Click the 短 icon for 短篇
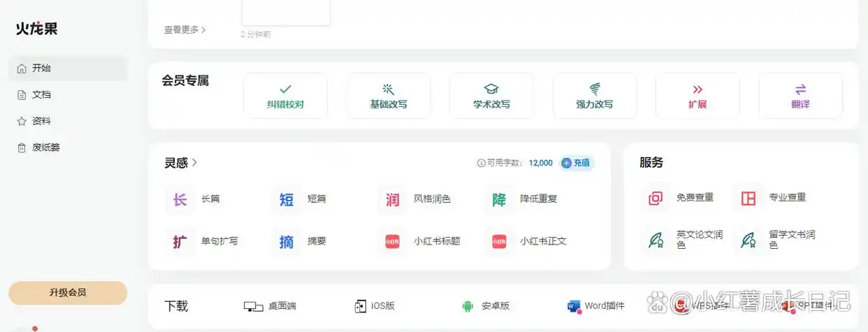Viewport: 868px width, 332px height. click(x=286, y=199)
